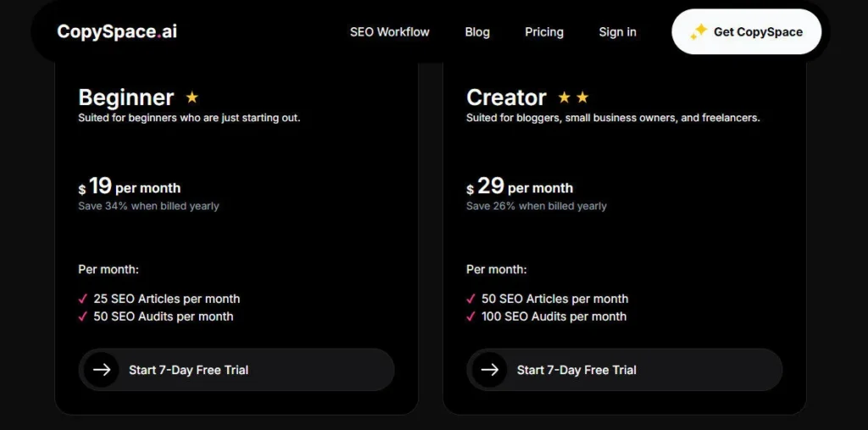The image size is (868, 430).
Task: Click checkmark next to 100 SEO Audits
Action: [x=471, y=316]
